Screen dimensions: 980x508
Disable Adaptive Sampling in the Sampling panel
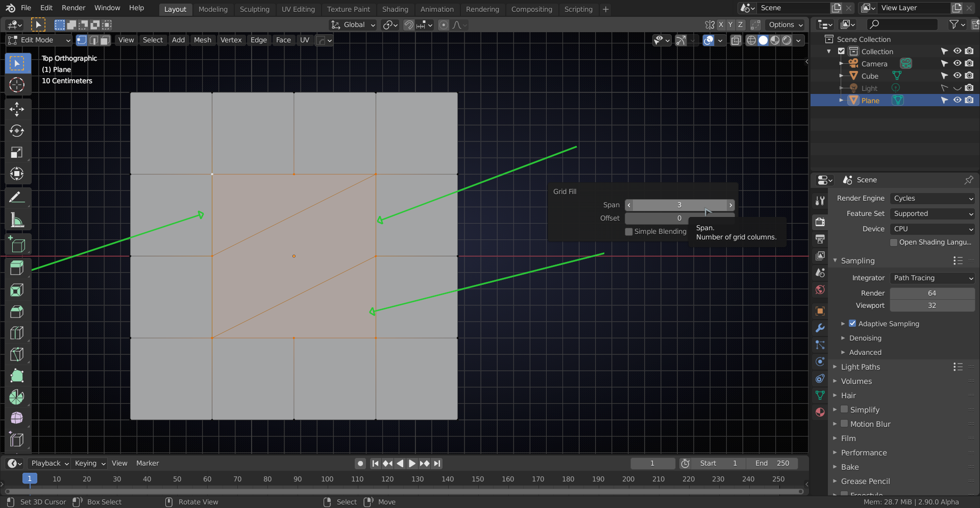852,323
